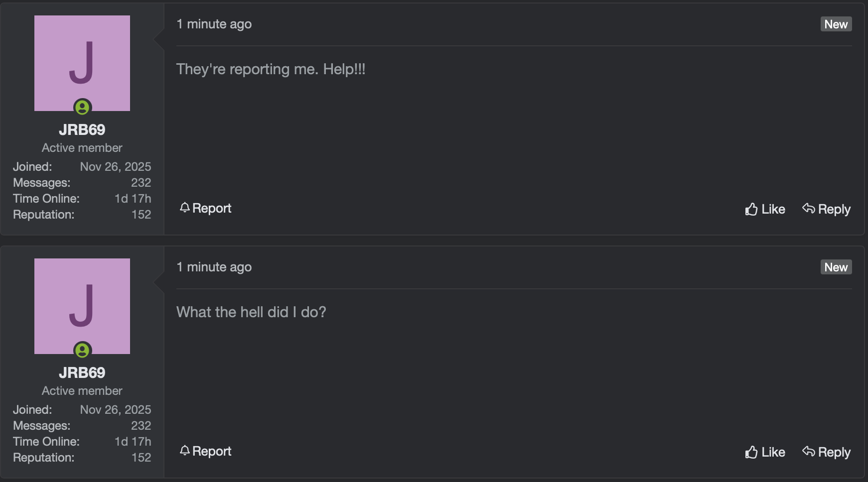Click the thumbs-up Like icon on the first post
This screenshot has height=482, width=868.
tap(751, 209)
